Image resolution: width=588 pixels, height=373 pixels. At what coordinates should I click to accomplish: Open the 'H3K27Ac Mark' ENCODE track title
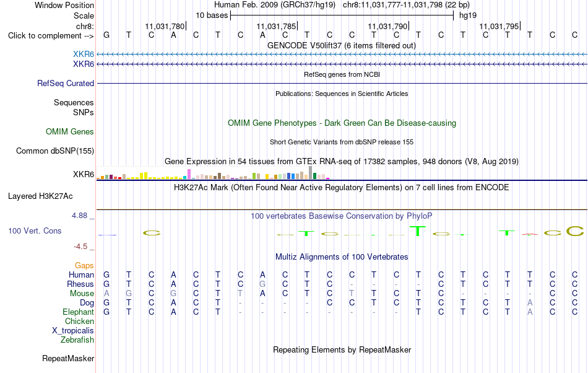coord(341,187)
